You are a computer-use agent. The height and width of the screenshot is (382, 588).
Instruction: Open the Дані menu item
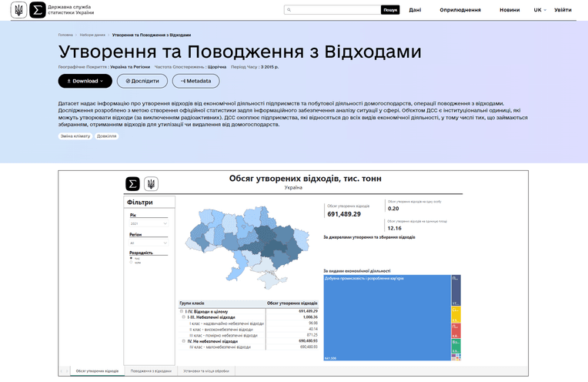(x=415, y=10)
